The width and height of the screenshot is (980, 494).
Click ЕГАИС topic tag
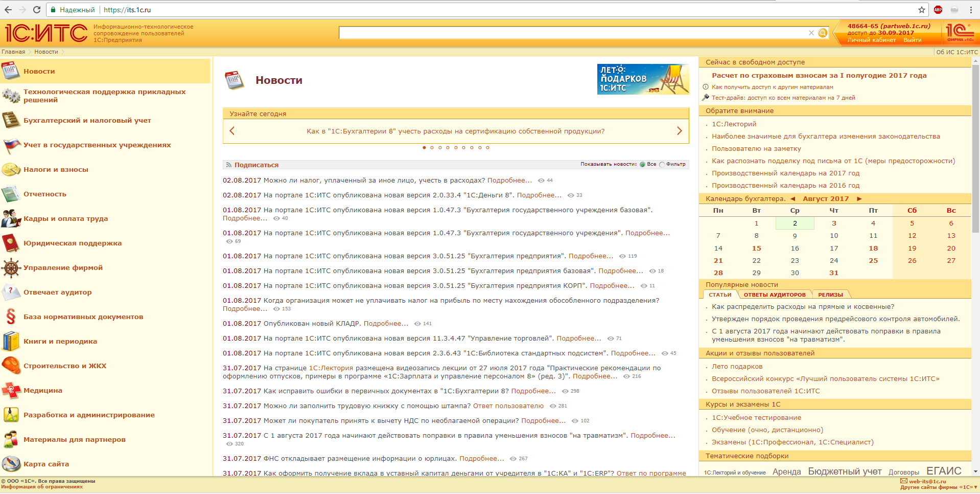pyautogui.click(x=944, y=471)
